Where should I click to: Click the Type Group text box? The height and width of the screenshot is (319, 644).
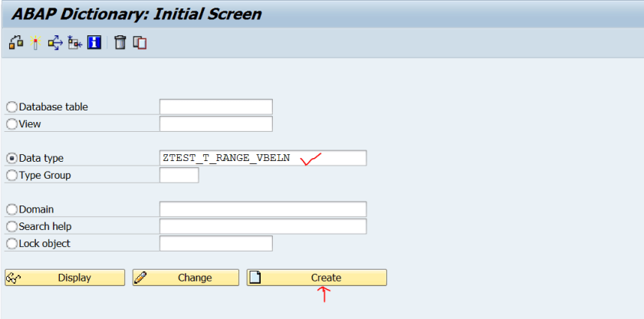[179, 176]
